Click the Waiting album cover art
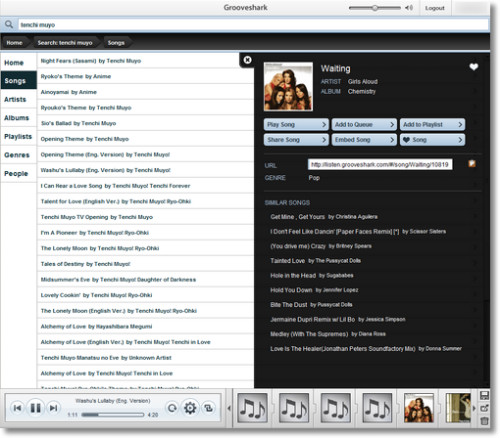This screenshot has height=438, width=500. click(x=288, y=86)
